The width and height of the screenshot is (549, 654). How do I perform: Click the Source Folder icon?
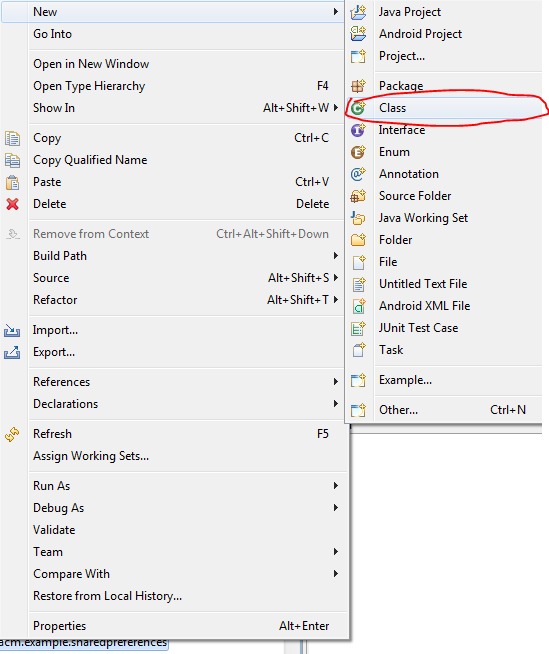[x=358, y=196]
